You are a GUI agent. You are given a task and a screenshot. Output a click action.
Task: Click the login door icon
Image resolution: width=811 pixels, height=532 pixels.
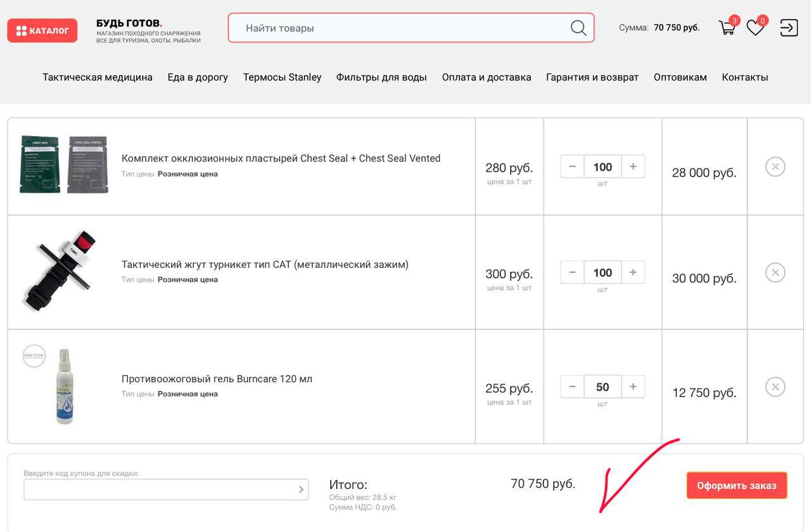click(789, 28)
